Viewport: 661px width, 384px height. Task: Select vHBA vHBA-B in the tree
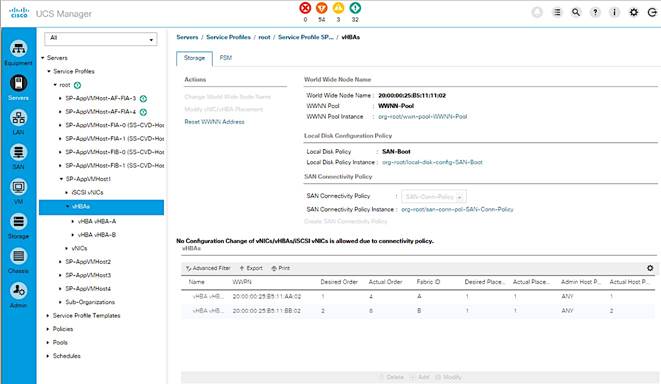tap(97, 235)
